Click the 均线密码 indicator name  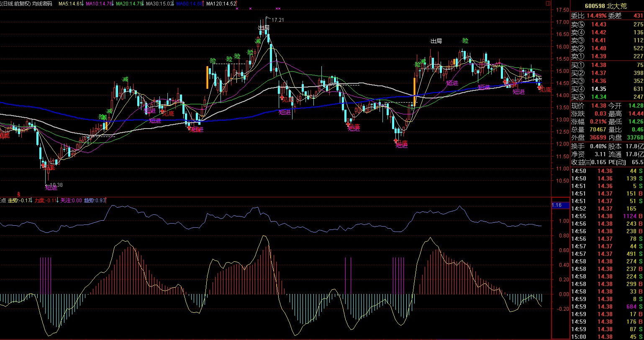(x=42, y=3)
